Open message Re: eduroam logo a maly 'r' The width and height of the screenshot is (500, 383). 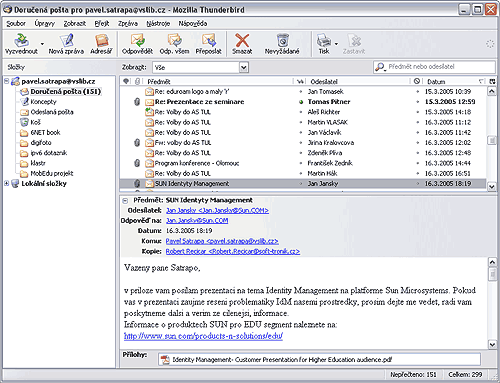(x=192, y=91)
